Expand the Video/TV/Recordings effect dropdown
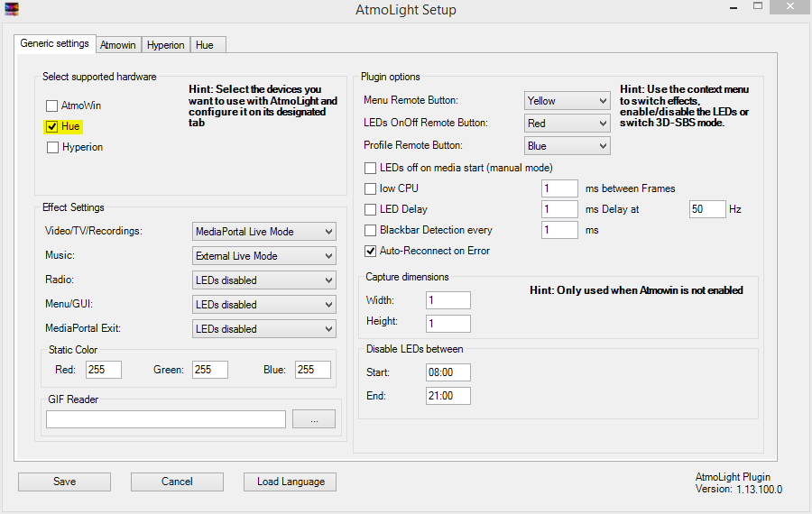 click(264, 232)
